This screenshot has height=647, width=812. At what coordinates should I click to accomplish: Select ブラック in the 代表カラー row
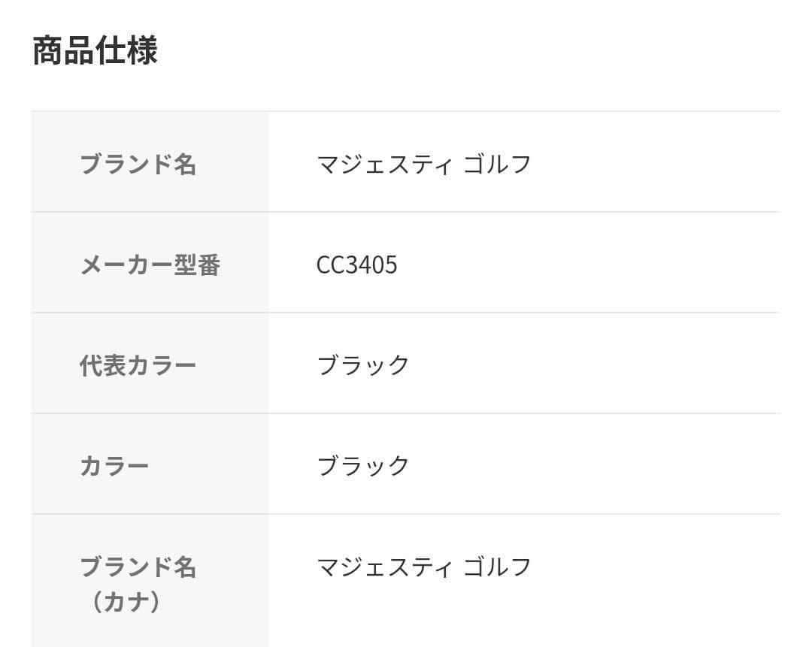coord(363,365)
